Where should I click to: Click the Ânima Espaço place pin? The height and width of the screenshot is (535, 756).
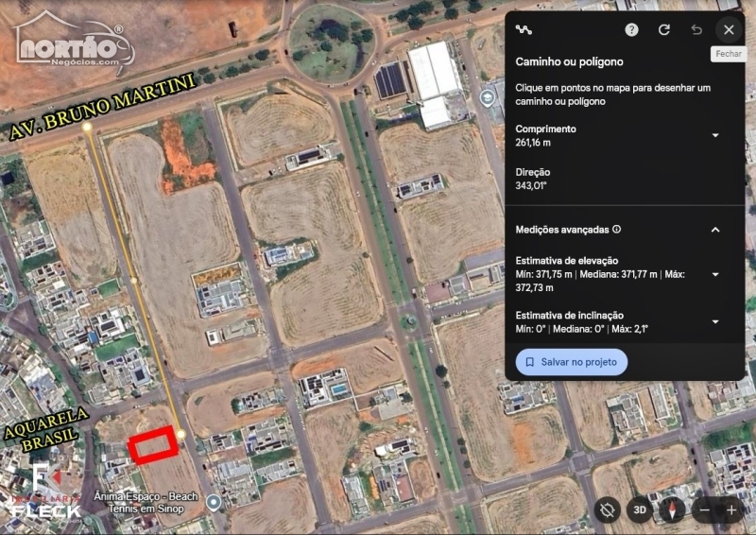(x=214, y=503)
